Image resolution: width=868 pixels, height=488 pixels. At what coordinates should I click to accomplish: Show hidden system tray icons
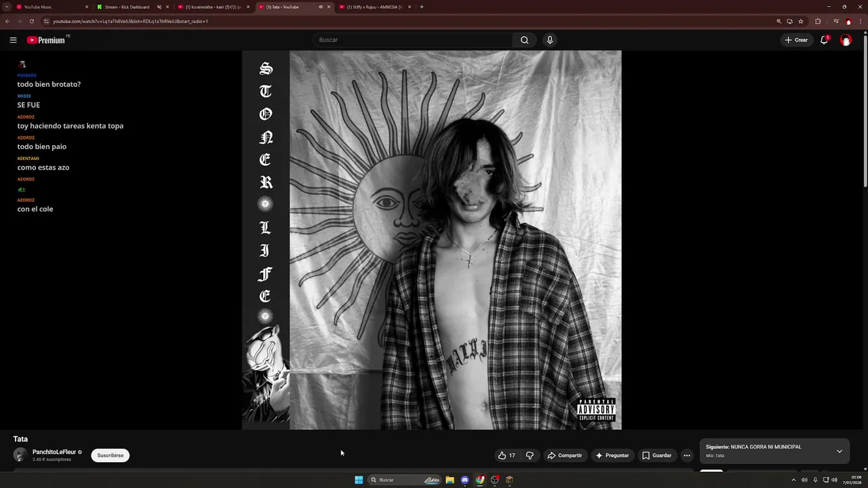(793, 480)
